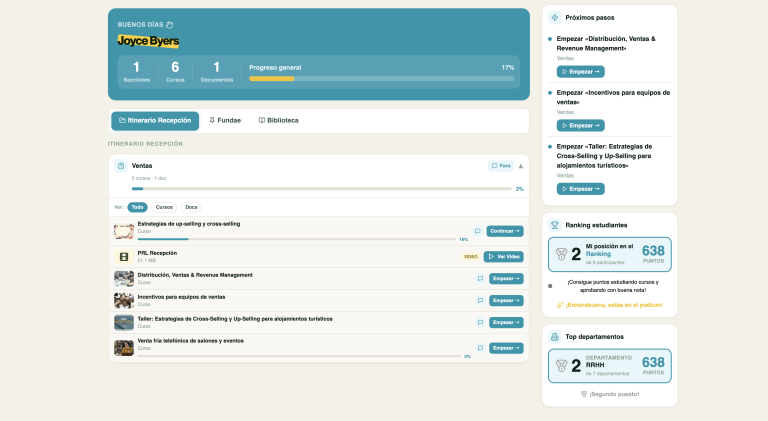This screenshot has width=768, height=421.
Task: Click the ¡Segundo puesto! text
Action: click(x=610, y=394)
